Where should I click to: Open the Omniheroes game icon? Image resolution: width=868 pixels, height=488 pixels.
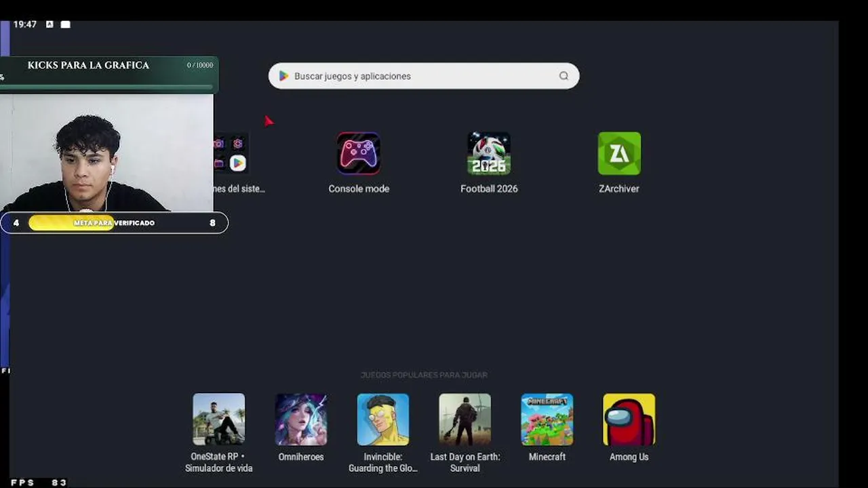(x=301, y=420)
